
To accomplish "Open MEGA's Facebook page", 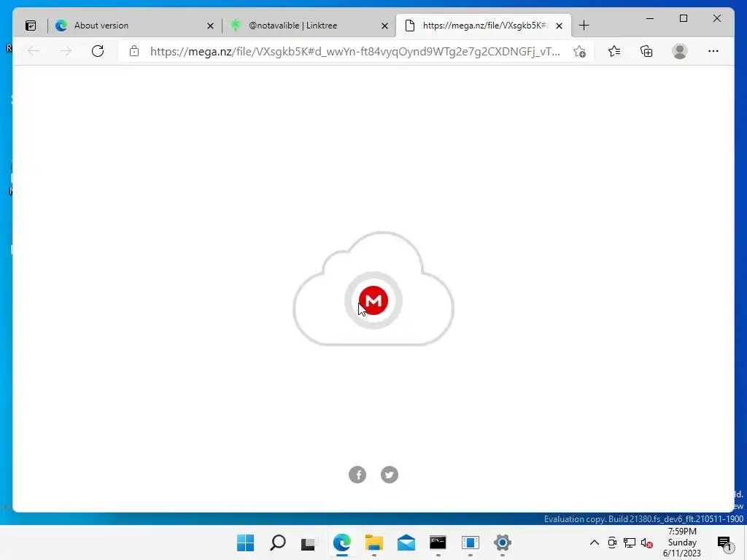I will pyautogui.click(x=357, y=475).
